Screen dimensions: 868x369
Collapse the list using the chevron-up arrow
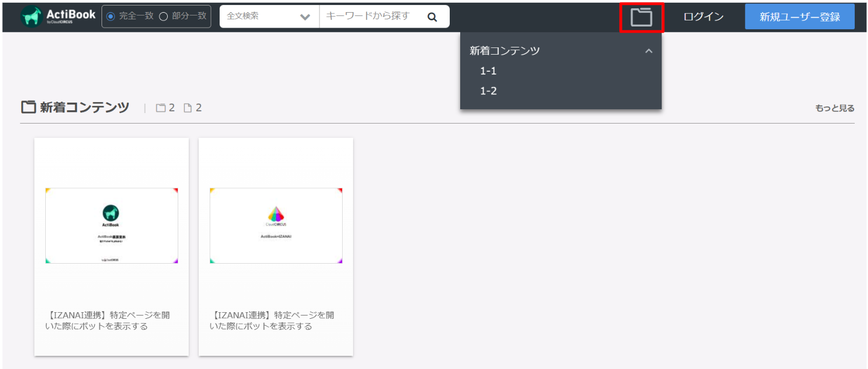pyautogui.click(x=648, y=51)
